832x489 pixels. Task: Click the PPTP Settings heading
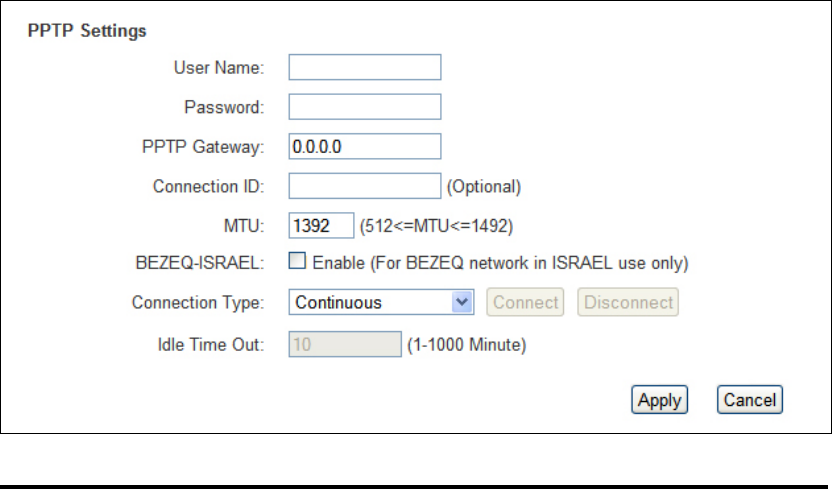coord(87,31)
